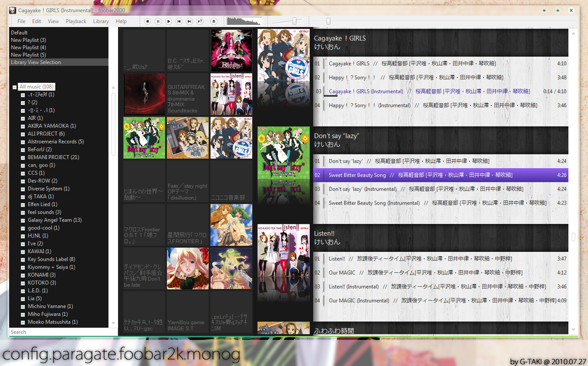Screen dimensions: 588x366
Task: Collapse the All music tree node
Action: [x=15, y=87]
